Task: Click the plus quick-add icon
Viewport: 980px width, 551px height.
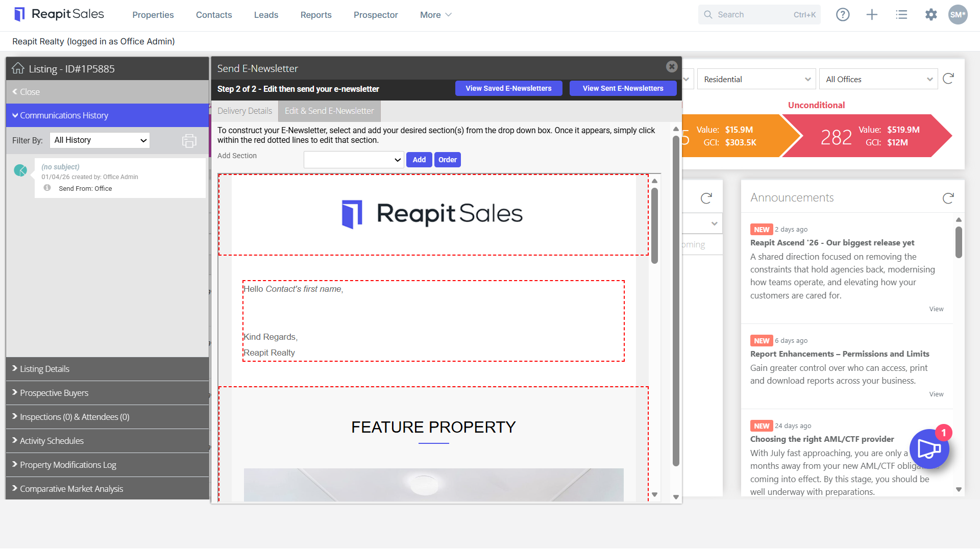Action: tap(872, 15)
